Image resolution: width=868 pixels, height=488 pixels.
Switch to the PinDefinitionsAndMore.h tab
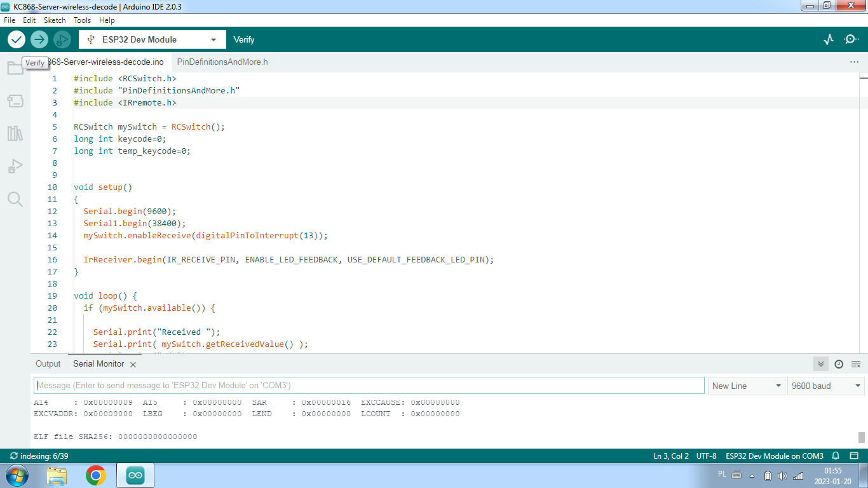click(x=222, y=62)
